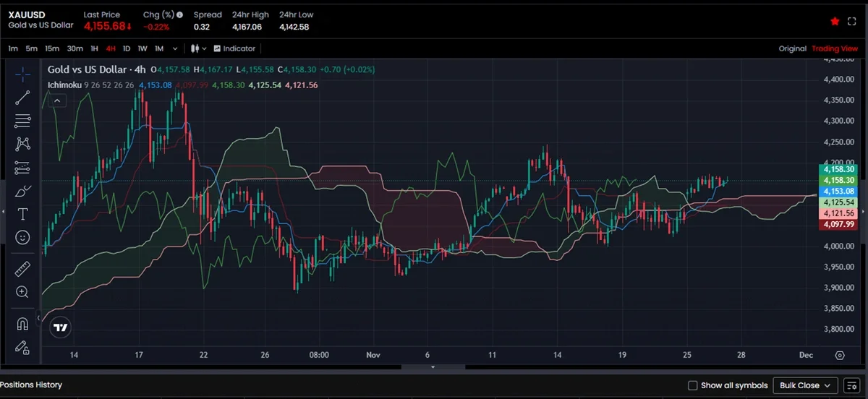Image resolution: width=868 pixels, height=399 pixels.
Task: Open the candlestick chart type dropdown
Action: click(198, 48)
